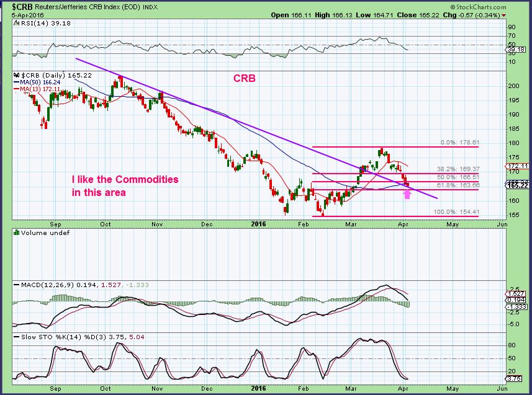
Task: Click the 2016 label on price axis
Action: pos(258,224)
